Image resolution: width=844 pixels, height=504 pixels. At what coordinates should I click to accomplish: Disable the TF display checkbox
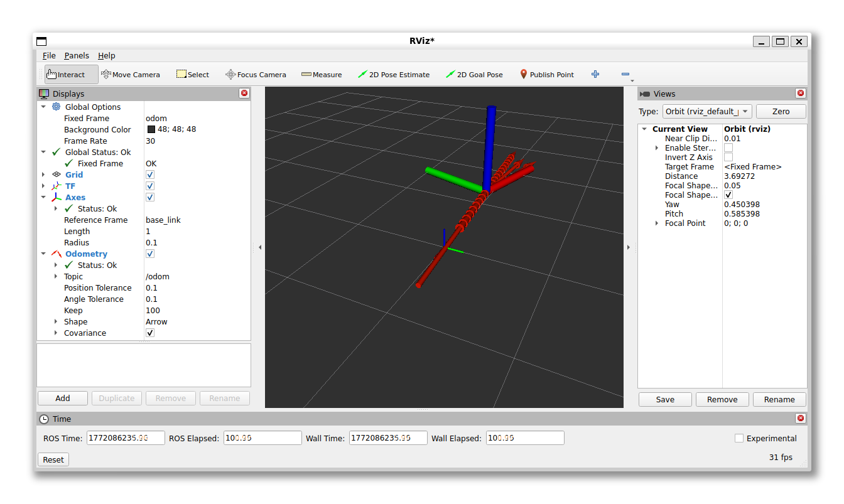(x=150, y=186)
